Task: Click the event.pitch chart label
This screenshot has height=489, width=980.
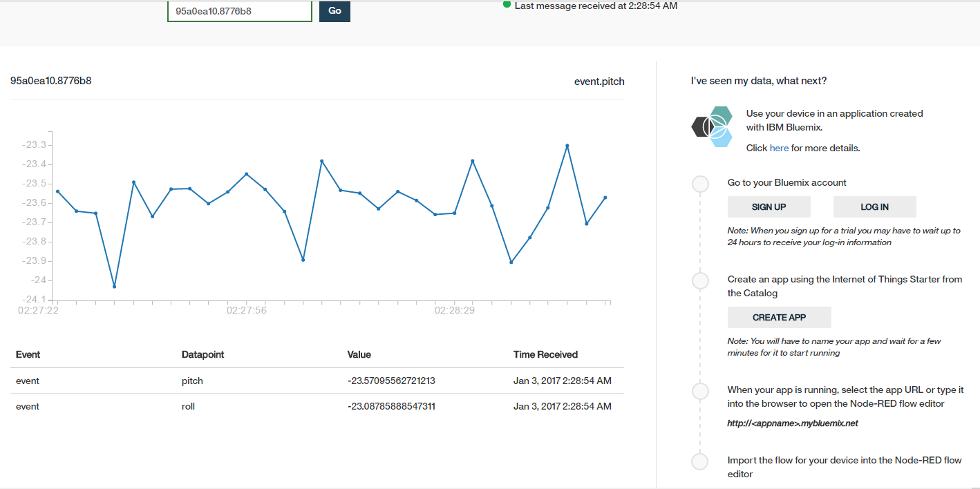Action: tap(599, 81)
